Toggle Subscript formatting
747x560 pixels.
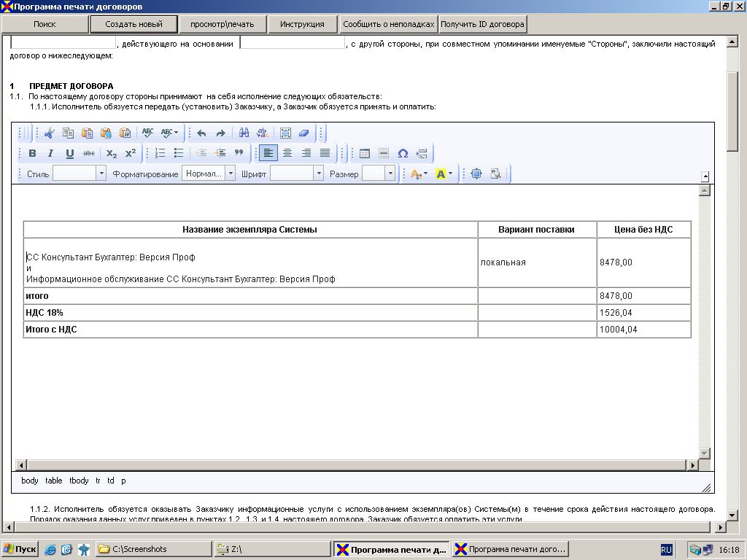(x=112, y=153)
